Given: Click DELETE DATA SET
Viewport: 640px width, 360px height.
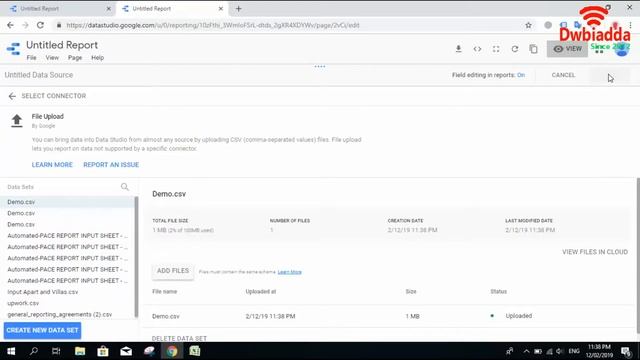Looking at the screenshot, I should (179, 338).
